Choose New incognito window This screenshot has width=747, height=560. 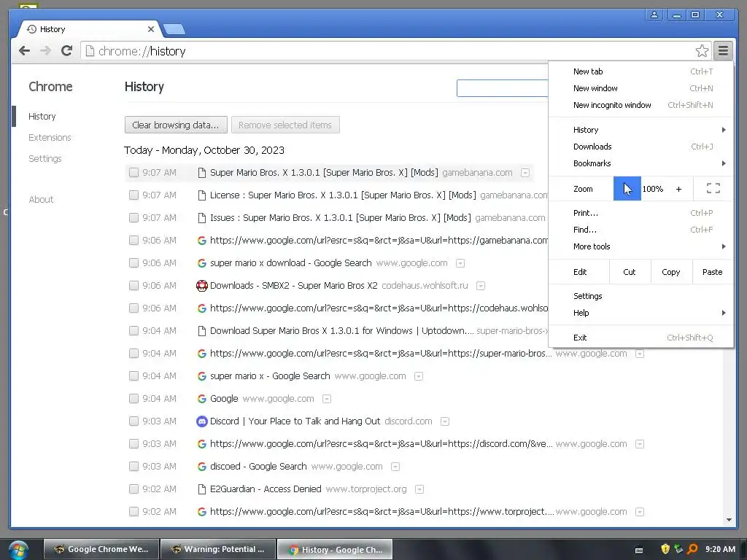pos(640,105)
